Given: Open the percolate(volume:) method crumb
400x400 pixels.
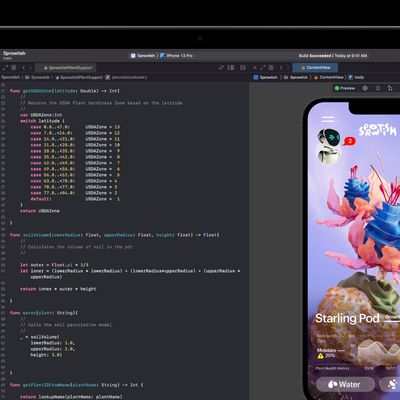Looking at the screenshot, I should pyautogui.click(x=126, y=77).
